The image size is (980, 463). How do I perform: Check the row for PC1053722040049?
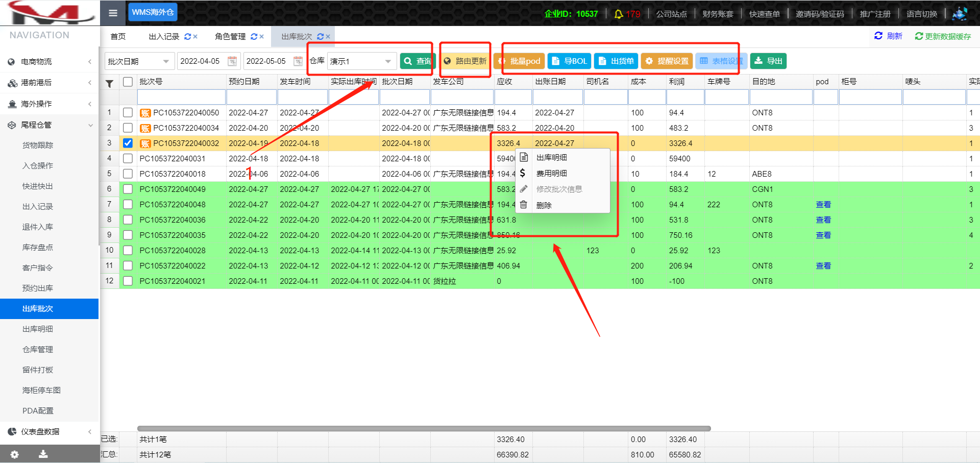coord(128,189)
